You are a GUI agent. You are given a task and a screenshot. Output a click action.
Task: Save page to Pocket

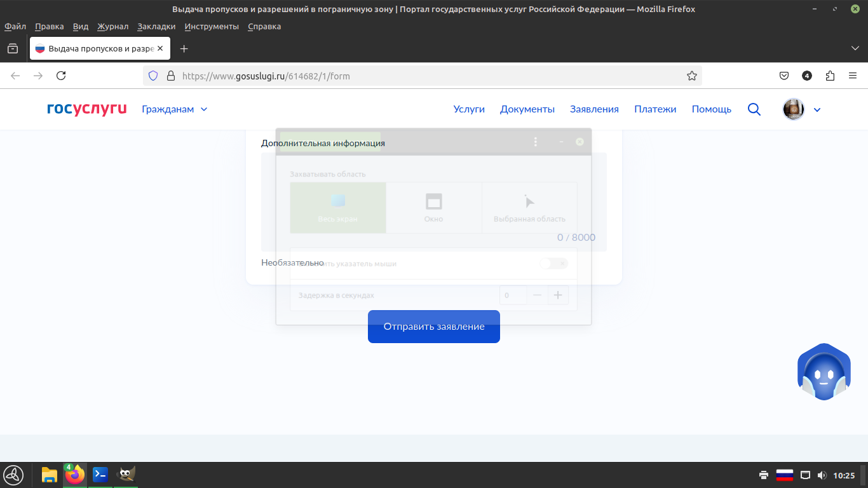tap(784, 76)
